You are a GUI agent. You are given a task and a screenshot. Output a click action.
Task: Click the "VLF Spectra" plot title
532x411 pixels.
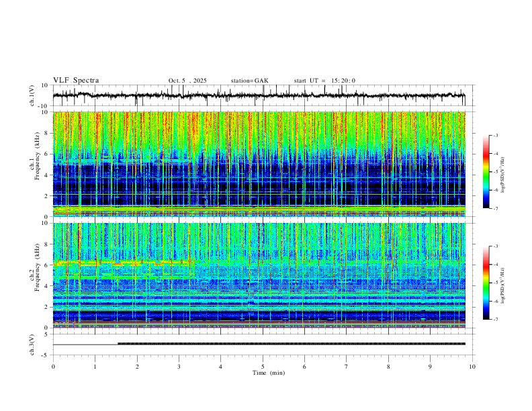tap(76, 81)
